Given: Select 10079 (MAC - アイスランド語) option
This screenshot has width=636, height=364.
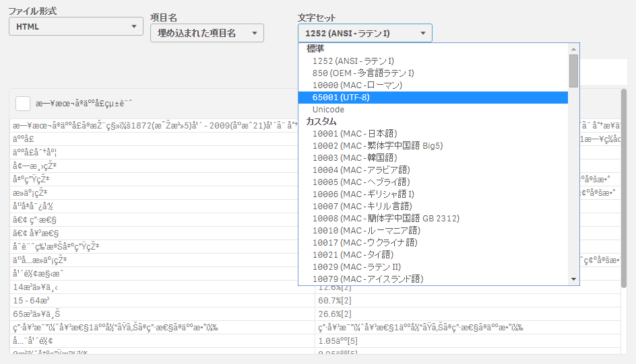Looking at the screenshot, I should (368, 279).
